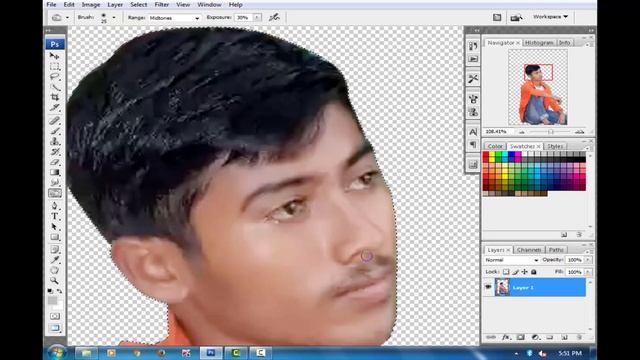Viewport: 640px width, 360px height.
Task: Select the Move tool
Action: coord(55,56)
